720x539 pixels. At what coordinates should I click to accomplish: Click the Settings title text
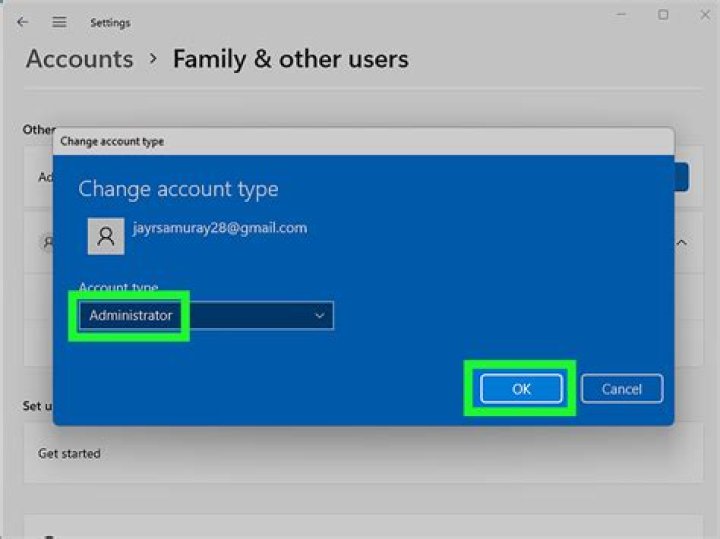110,22
